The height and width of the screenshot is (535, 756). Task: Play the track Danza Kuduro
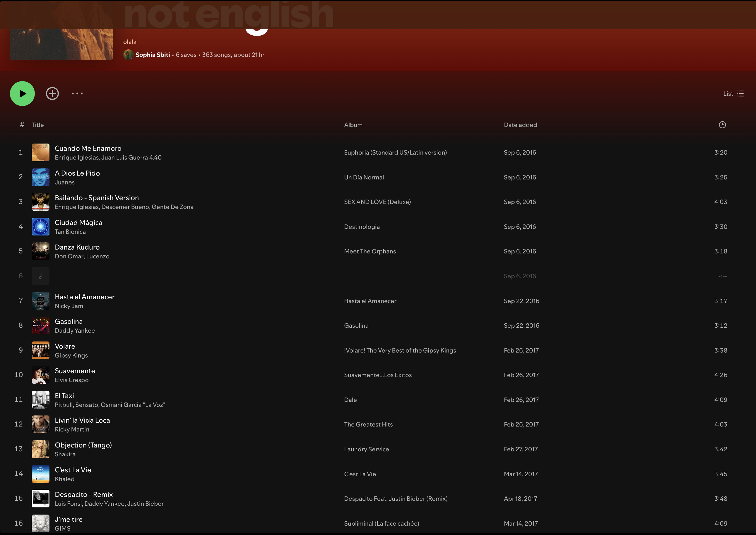77,247
